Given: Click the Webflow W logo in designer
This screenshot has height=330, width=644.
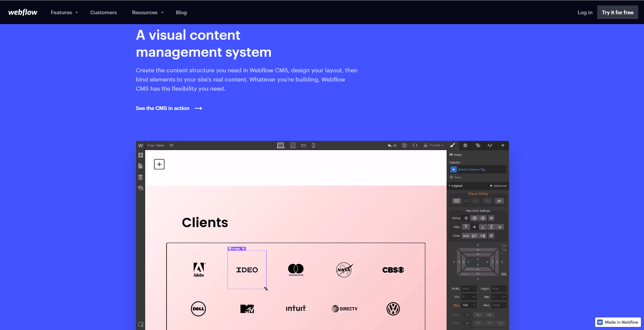Looking at the screenshot, I should (x=140, y=145).
